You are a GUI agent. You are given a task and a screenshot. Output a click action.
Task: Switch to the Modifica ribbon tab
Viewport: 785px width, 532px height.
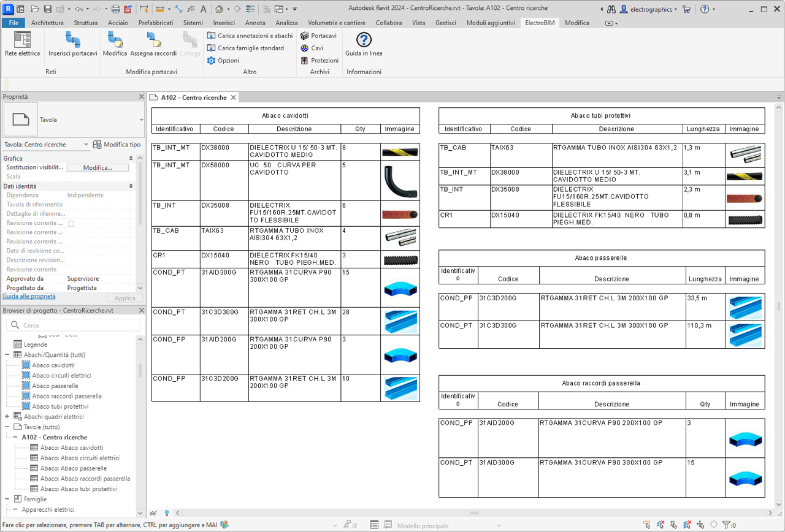(577, 23)
